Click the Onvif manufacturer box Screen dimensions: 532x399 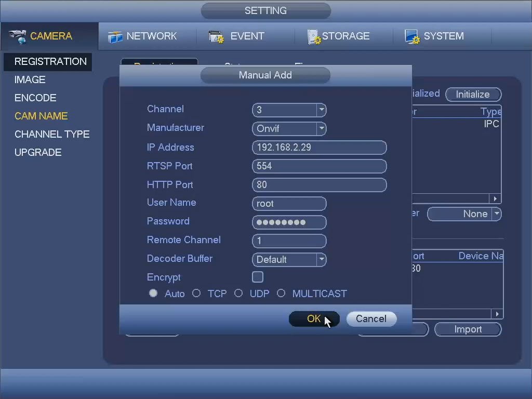pos(289,129)
